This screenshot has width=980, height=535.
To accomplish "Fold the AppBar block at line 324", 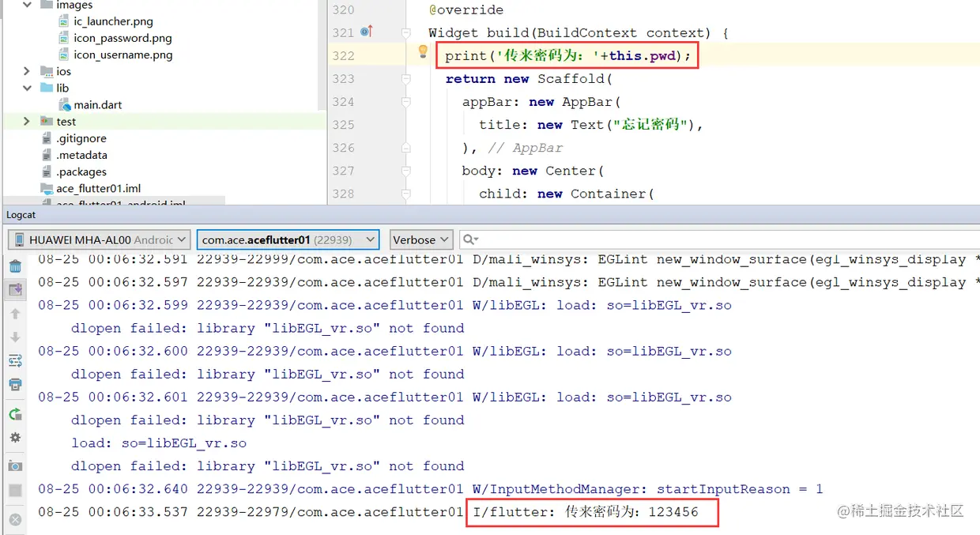I will [x=406, y=102].
